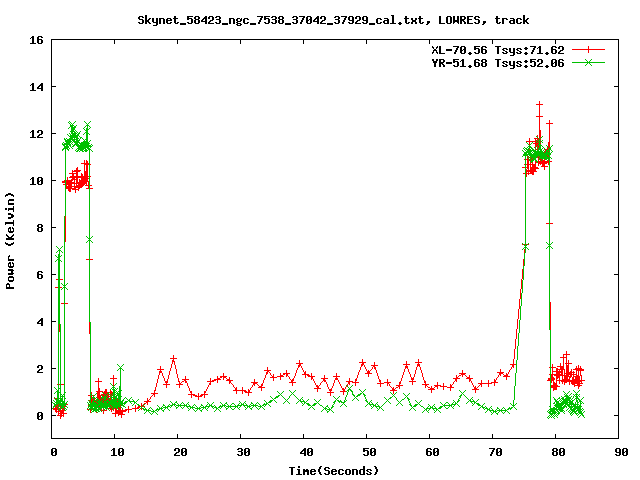Image resolution: width=640 pixels, height=480 pixels.
Task: Click the y-axis tick label 16
Action: tap(36, 40)
